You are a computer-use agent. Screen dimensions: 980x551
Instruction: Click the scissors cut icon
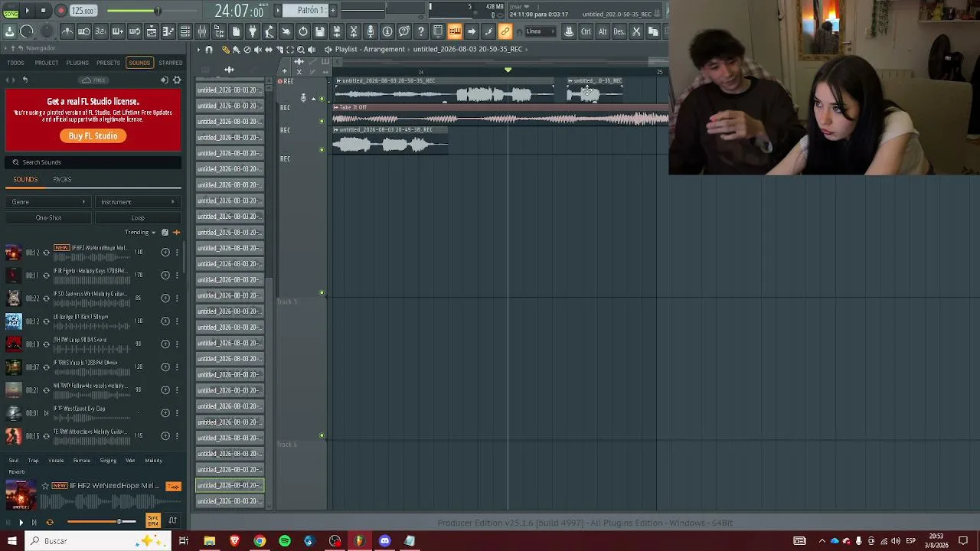[x=636, y=31]
